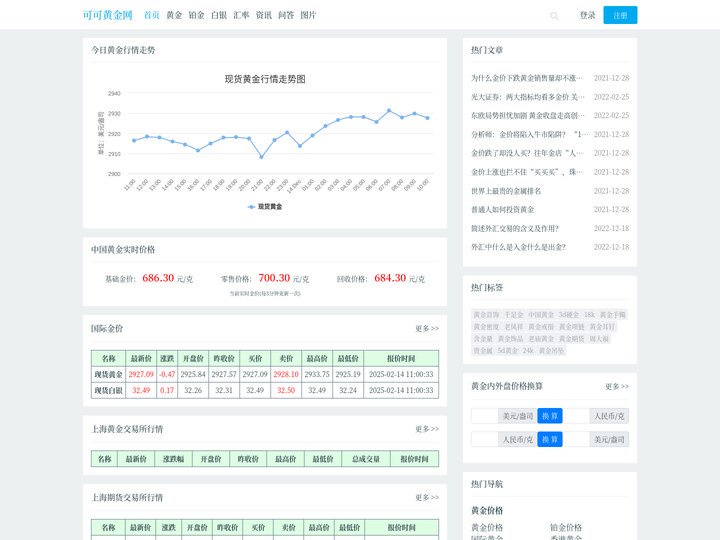Image resolution: width=720 pixels, height=540 pixels.
Task: Click 换算 button in 人民币/克 to 美元/盎司 row
Action: point(550,439)
